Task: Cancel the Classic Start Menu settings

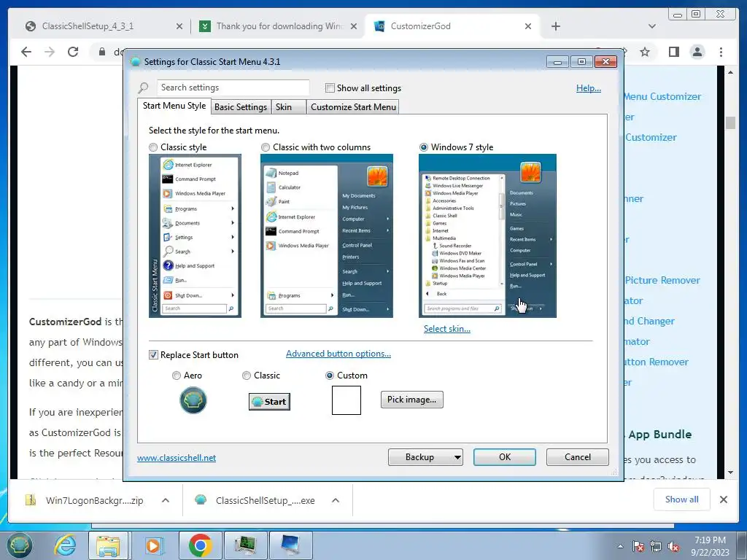Action: pyautogui.click(x=578, y=457)
